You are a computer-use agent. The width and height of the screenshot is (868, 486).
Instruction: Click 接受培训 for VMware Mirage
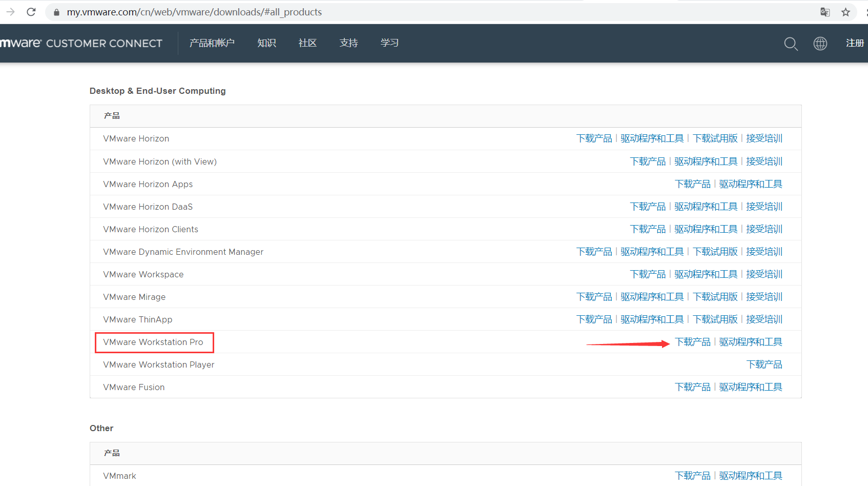[x=764, y=297]
